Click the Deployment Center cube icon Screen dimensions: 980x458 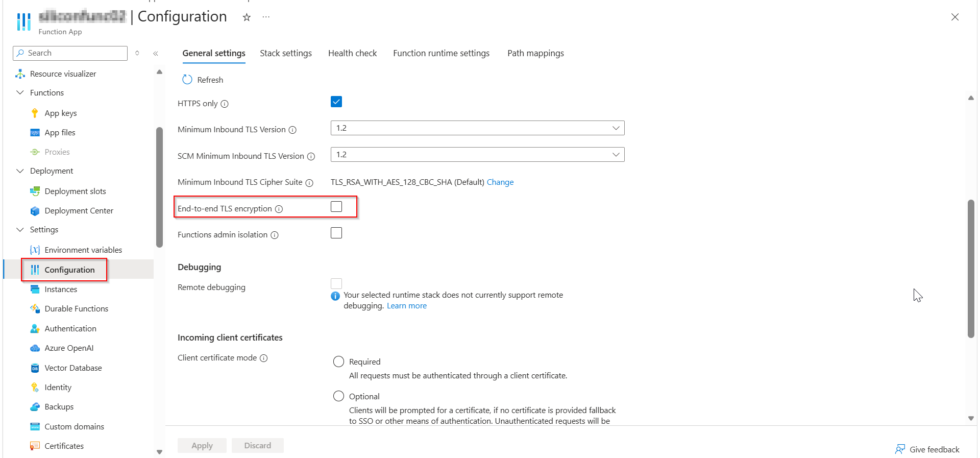[x=35, y=211]
